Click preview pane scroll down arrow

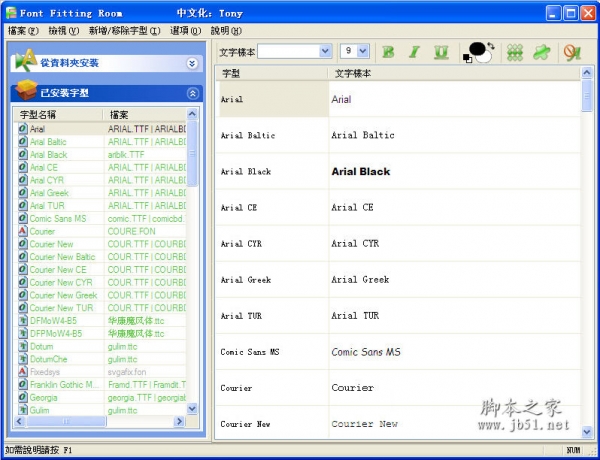tap(587, 432)
